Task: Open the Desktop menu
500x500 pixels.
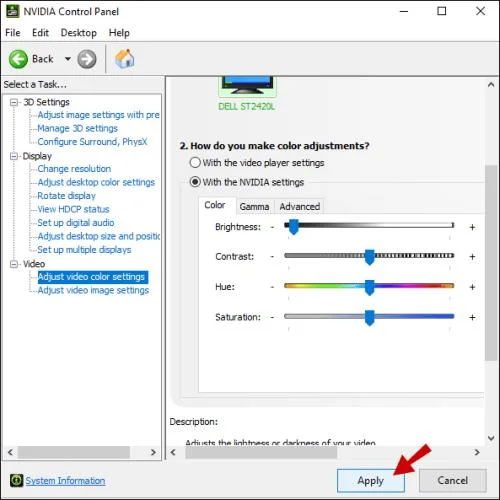Action: pos(79,33)
